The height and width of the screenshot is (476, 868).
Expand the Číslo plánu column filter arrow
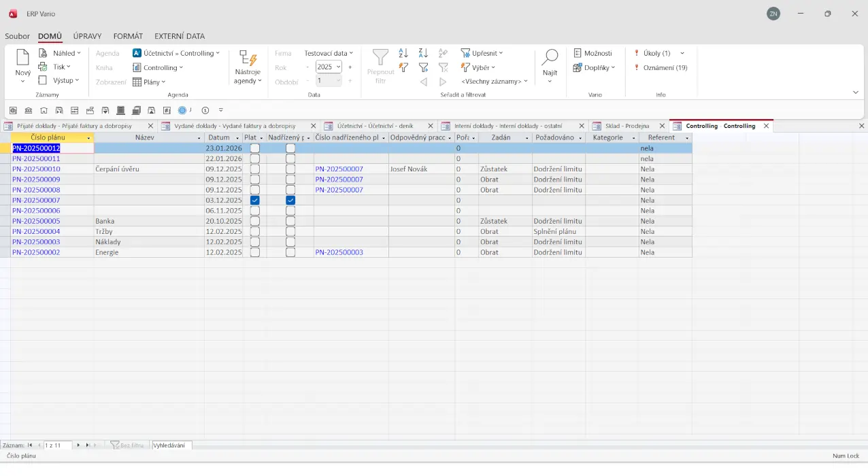[88, 138]
